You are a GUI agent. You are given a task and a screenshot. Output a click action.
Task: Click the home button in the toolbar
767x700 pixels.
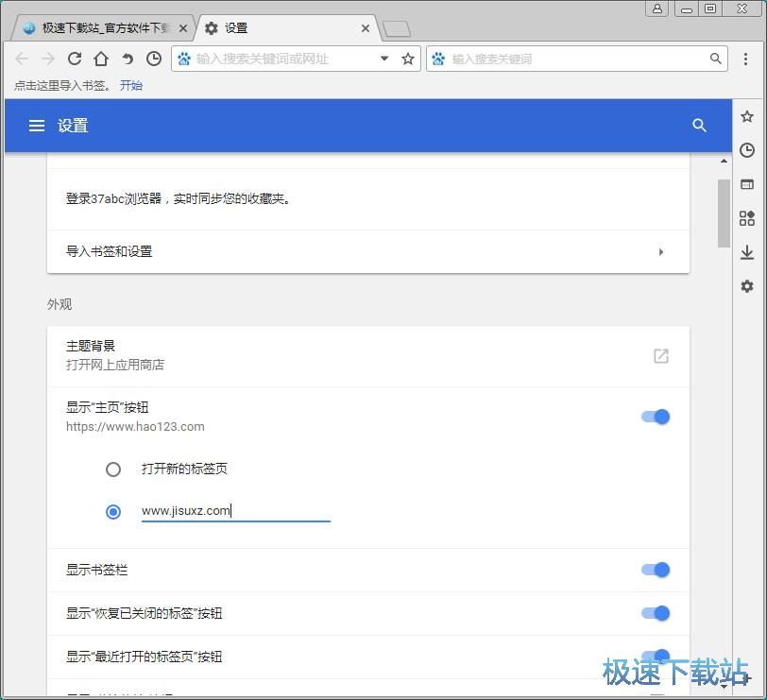101,58
